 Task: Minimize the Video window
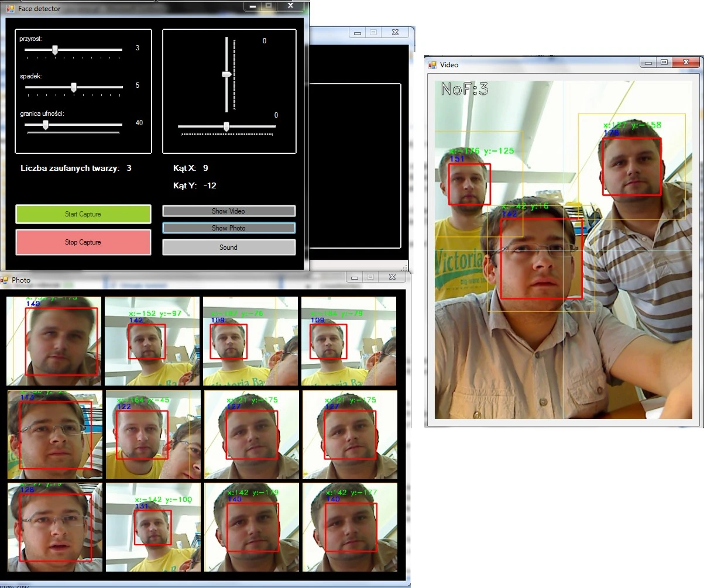click(648, 62)
